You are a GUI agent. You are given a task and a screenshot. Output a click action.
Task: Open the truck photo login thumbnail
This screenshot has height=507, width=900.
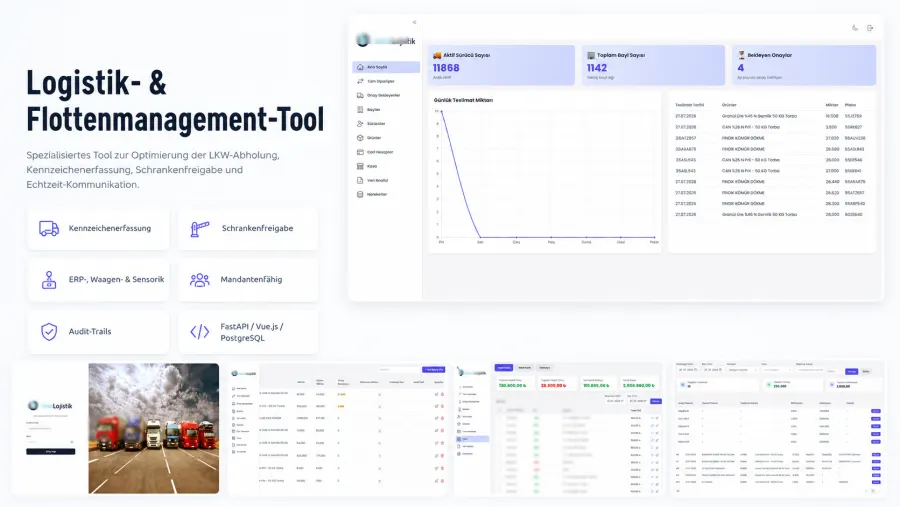pos(153,428)
